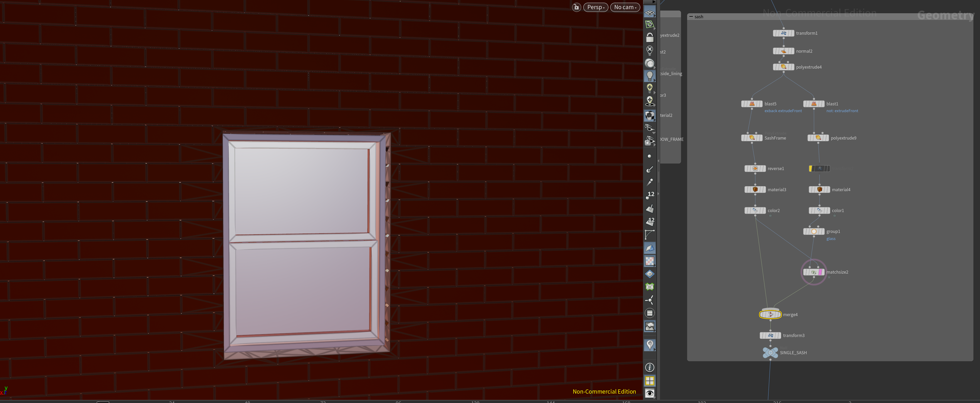Collapse the sash network box
Viewport: 980px width, 403px height.
click(x=691, y=17)
